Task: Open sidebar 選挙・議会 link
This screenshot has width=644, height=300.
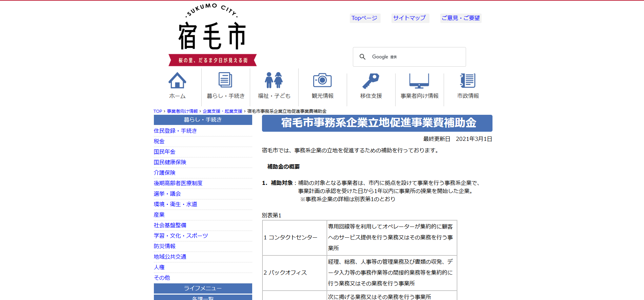Action: (167, 194)
